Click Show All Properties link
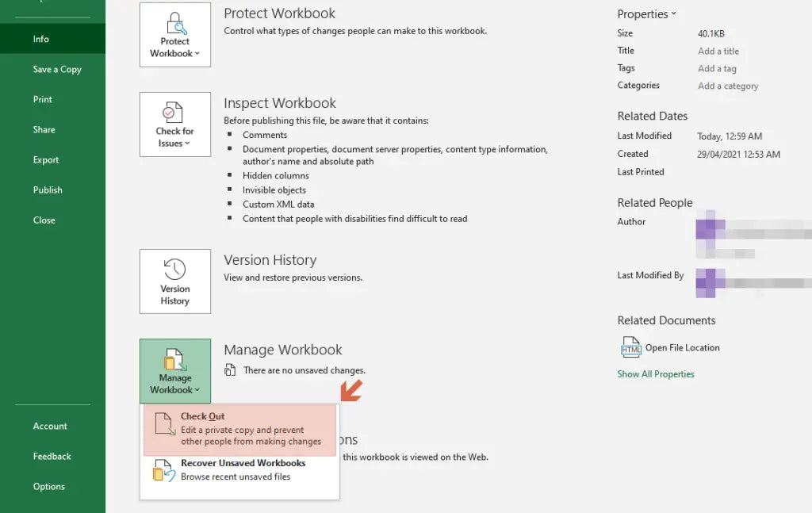Image resolution: width=812 pixels, height=513 pixels. 656,374
